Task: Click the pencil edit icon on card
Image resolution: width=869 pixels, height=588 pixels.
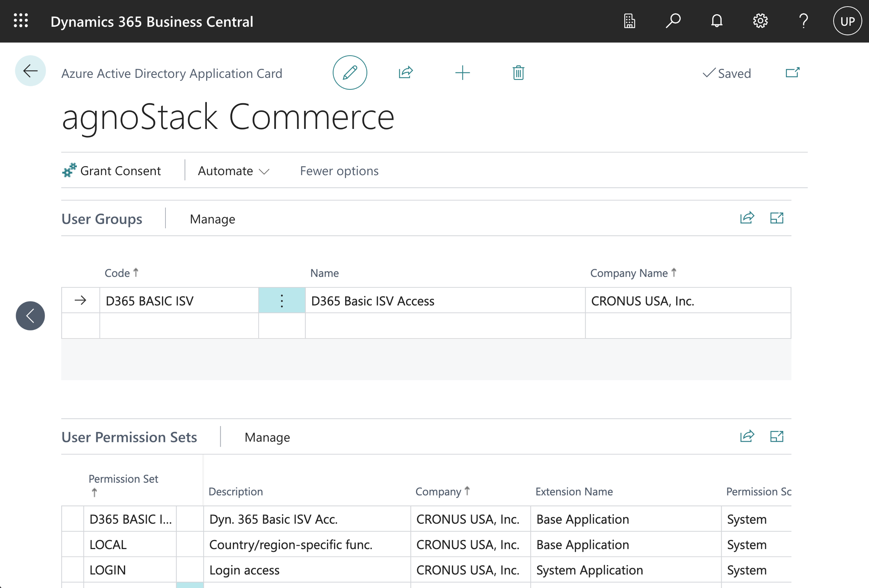Action: (x=350, y=73)
